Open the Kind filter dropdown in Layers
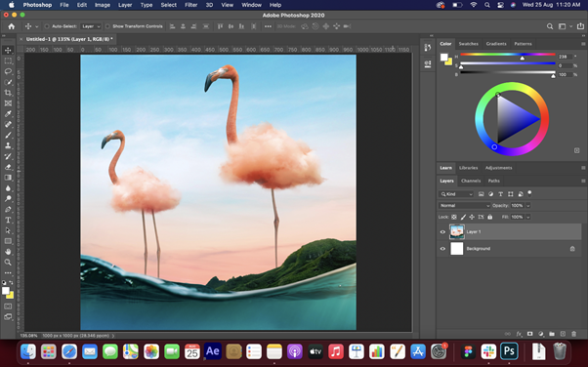The image size is (588, 367). pos(456,194)
